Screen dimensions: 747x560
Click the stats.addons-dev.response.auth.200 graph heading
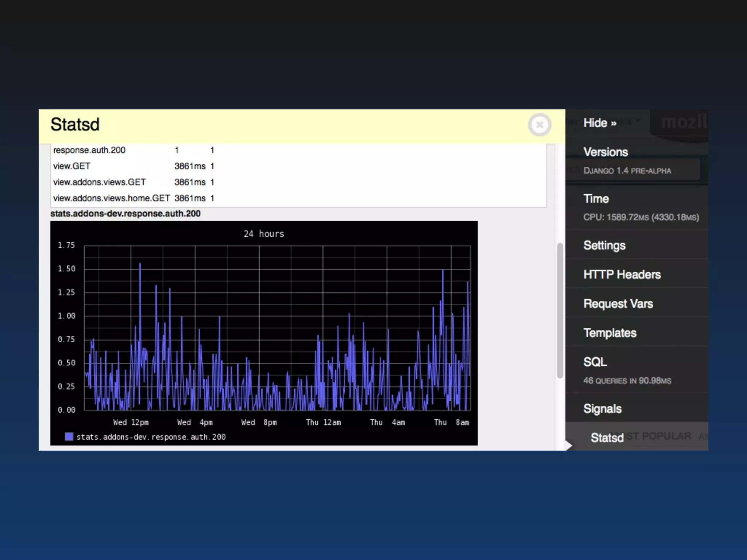125,214
